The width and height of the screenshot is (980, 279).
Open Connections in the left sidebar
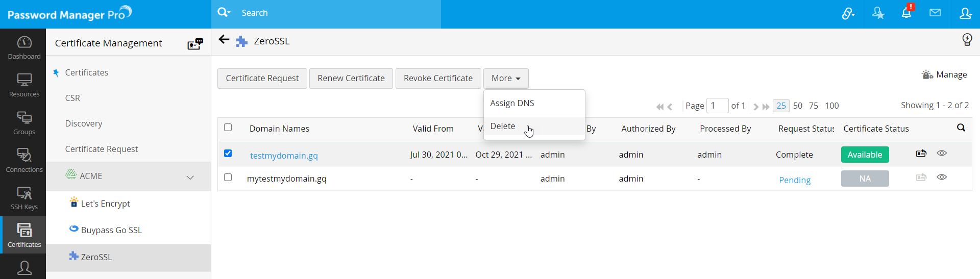(24, 160)
